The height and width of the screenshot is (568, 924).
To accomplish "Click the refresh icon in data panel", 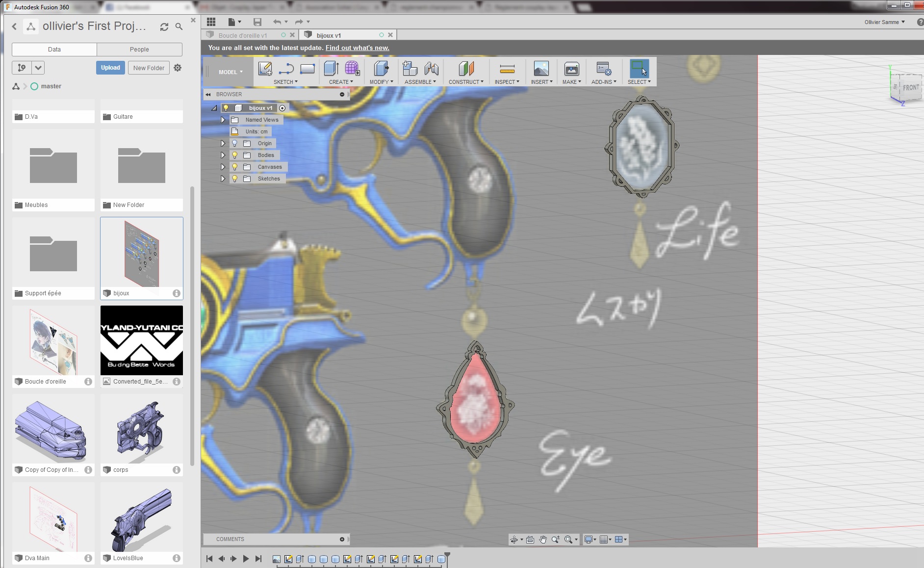I will pos(164,27).
